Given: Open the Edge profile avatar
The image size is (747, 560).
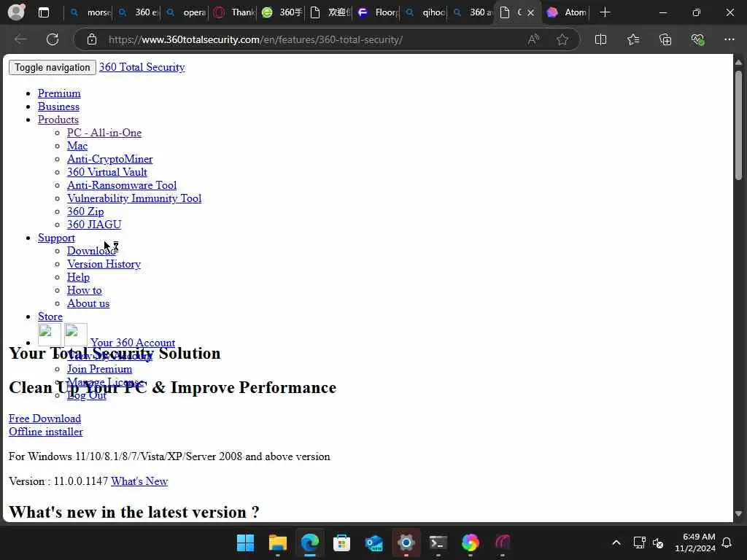Looking at the screenshot, I should [17, 12].
